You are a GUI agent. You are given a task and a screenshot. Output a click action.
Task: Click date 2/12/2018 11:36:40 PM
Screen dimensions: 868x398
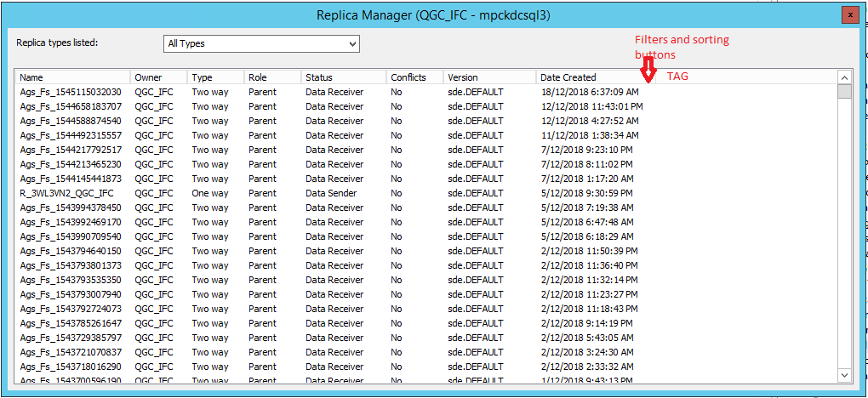coord(590,265)
